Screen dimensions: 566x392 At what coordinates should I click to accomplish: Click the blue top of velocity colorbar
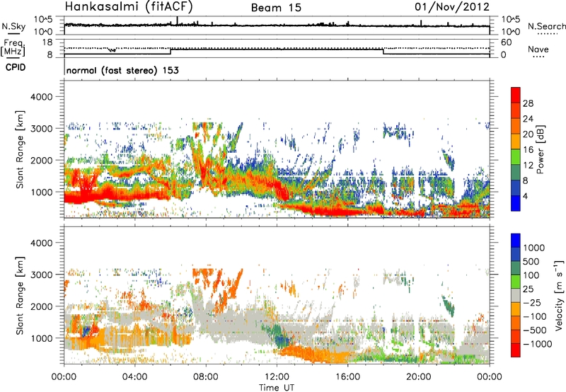click(516, 240)
